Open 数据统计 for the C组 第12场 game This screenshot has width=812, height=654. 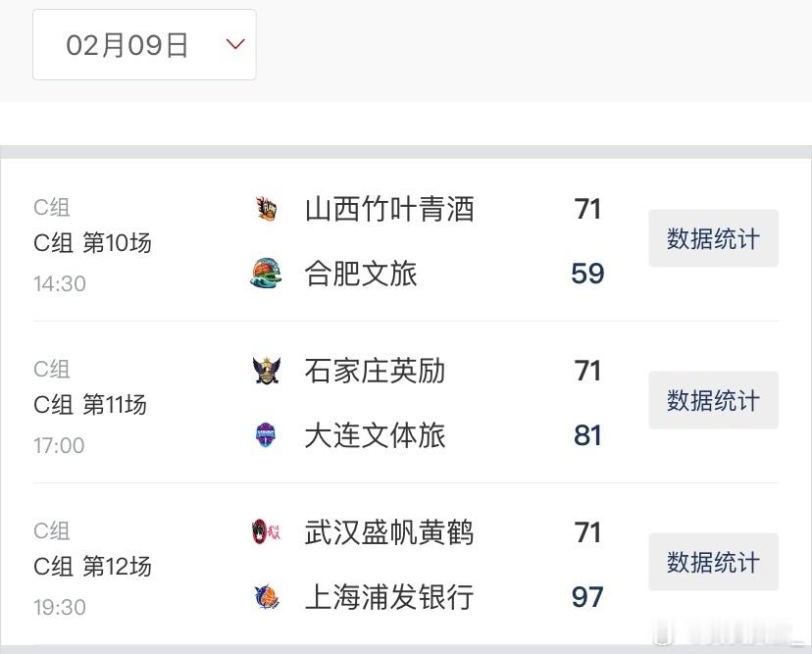coord(713,561)
